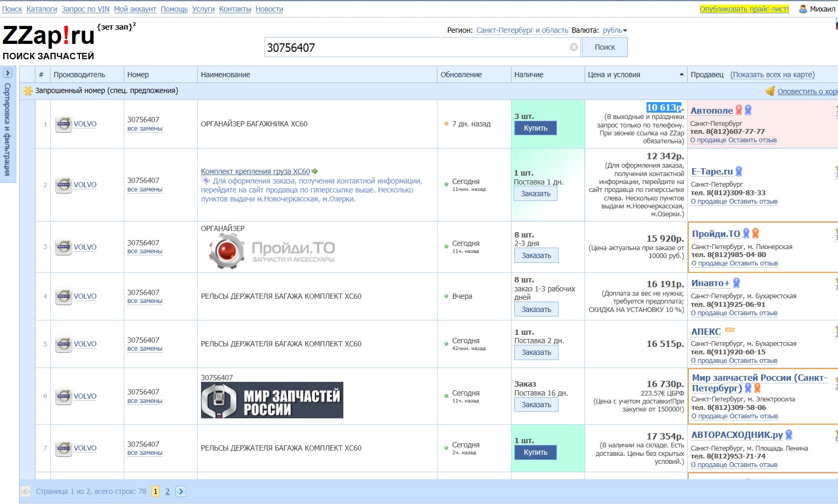The image size is (838, 504).
Task: Click Оповестить о хор... link
Action: (807, 91)
